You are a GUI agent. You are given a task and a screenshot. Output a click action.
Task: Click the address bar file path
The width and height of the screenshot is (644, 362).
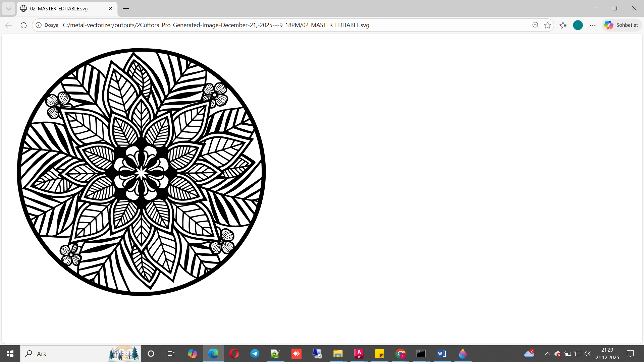pos(216,25)
